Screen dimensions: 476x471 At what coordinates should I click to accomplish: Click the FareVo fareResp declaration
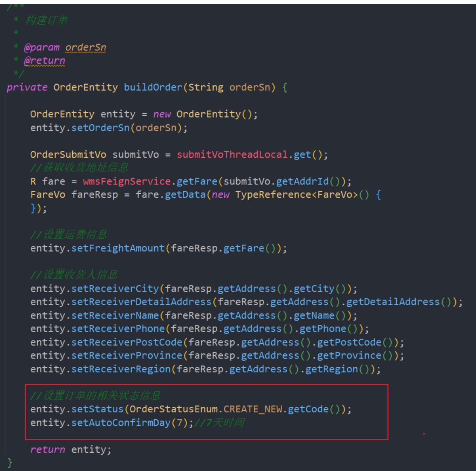pos(74,195)
